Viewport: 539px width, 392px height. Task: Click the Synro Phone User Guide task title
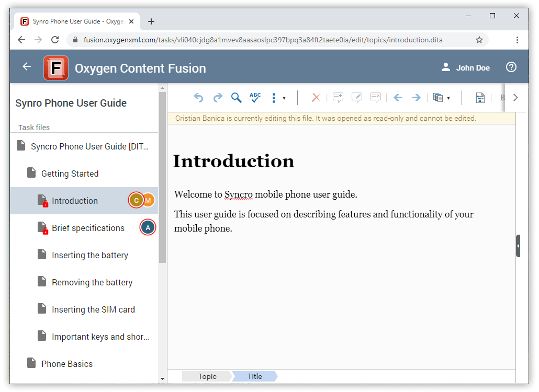[71, 103]
